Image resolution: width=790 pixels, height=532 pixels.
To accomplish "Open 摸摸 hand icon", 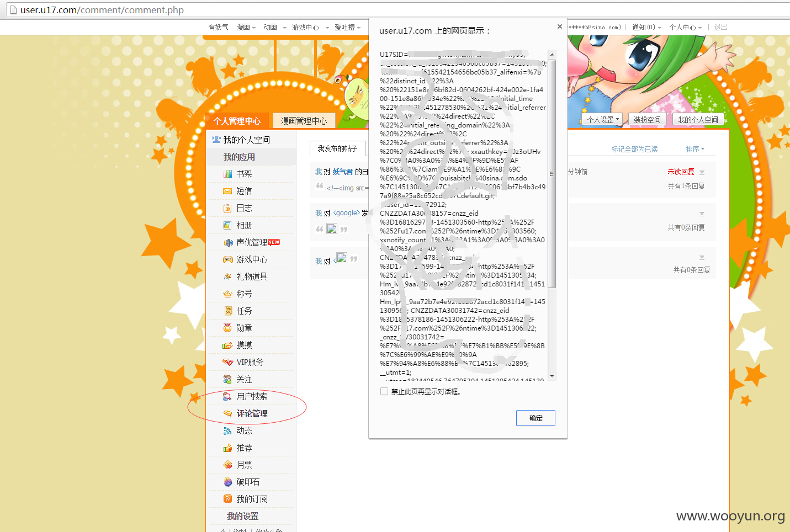I will pos(227,345).
